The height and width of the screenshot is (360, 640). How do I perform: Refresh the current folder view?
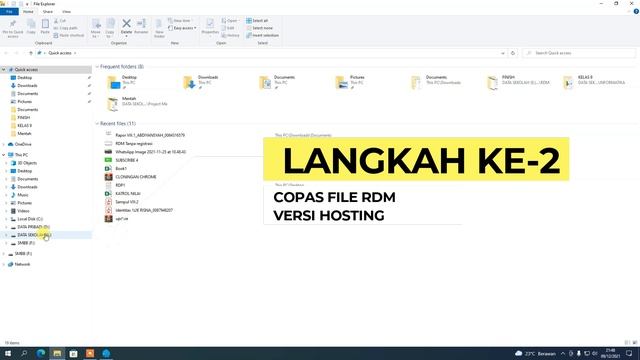coord(513,53)
